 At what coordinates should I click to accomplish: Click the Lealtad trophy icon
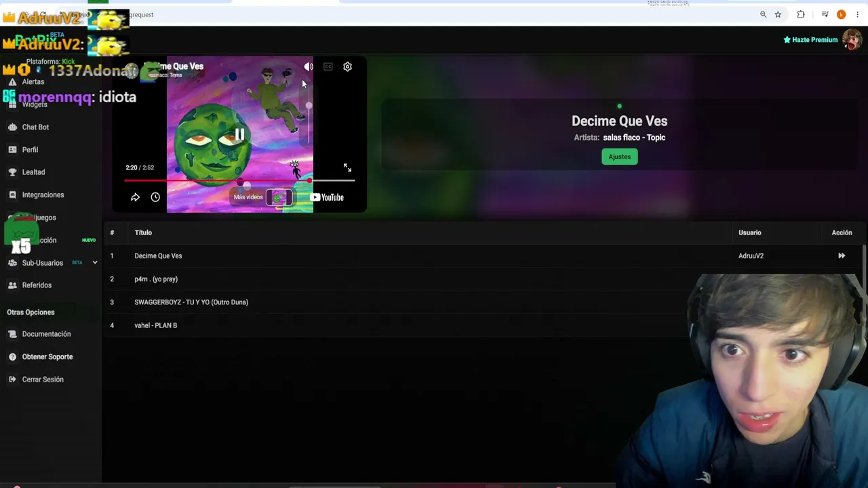(12, 172)
